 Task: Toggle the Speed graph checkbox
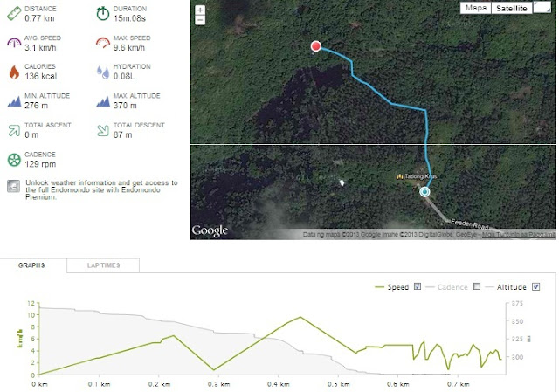(x=418, y=287)
